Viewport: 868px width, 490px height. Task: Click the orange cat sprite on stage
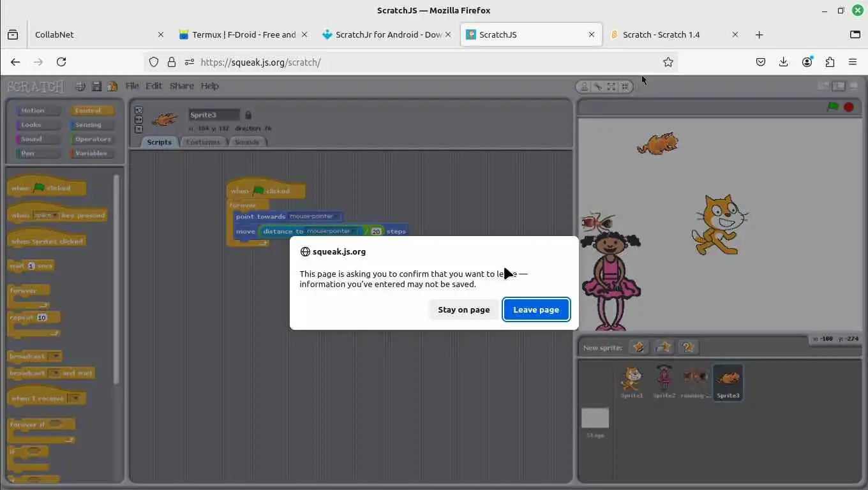tap(719, 225)
